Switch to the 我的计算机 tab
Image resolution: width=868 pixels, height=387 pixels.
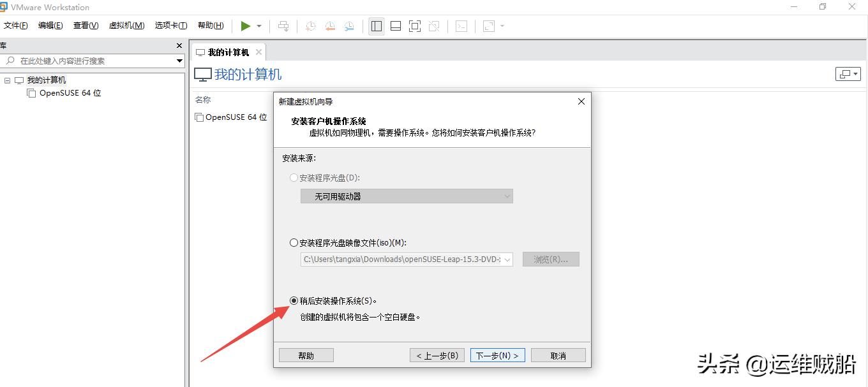227,52
